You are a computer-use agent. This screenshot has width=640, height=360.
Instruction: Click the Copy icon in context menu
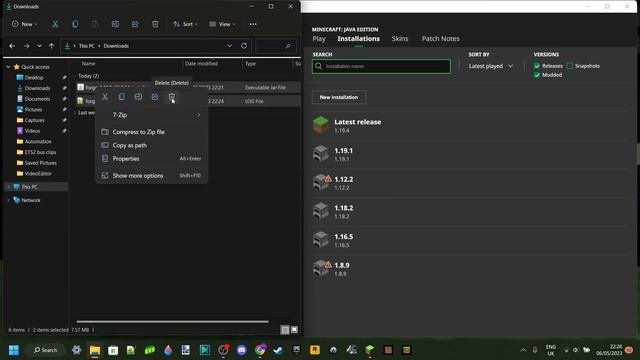(x=122, y=97)
